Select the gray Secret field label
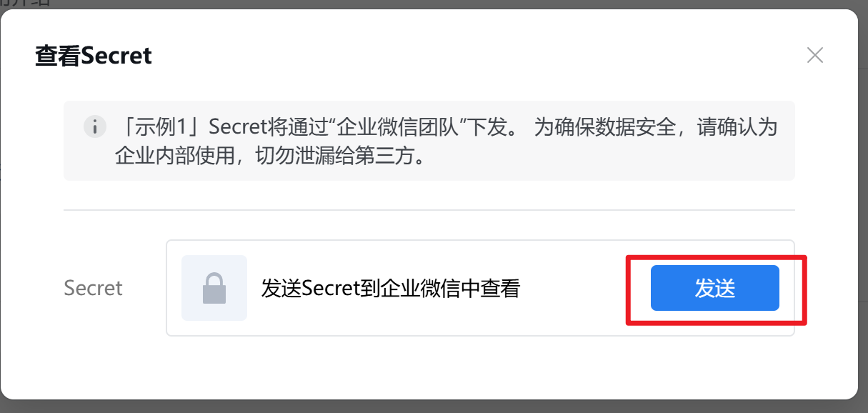Screen dimensions: 868x413 (x=94, y=288)
